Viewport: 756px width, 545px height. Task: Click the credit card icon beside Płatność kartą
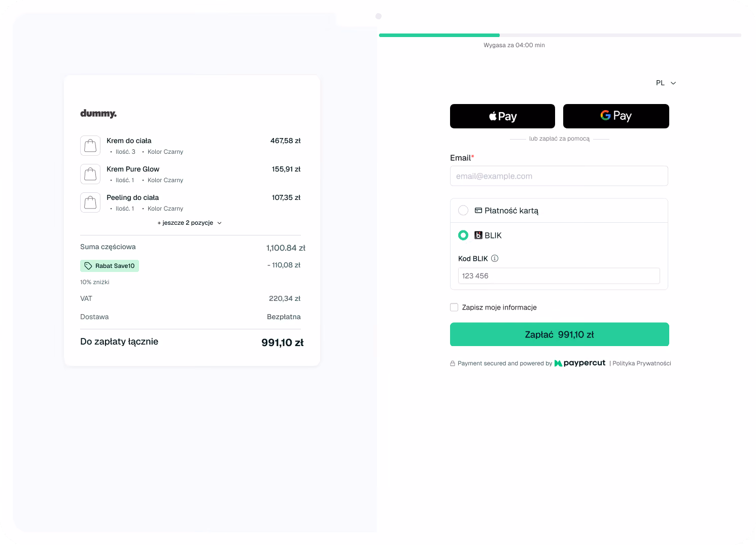pos(478,210)
